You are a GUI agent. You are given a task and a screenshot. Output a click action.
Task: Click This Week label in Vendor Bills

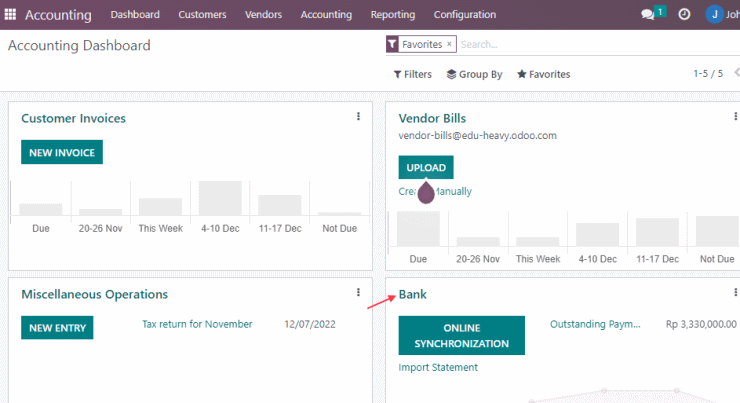click(x=538, y=259)
